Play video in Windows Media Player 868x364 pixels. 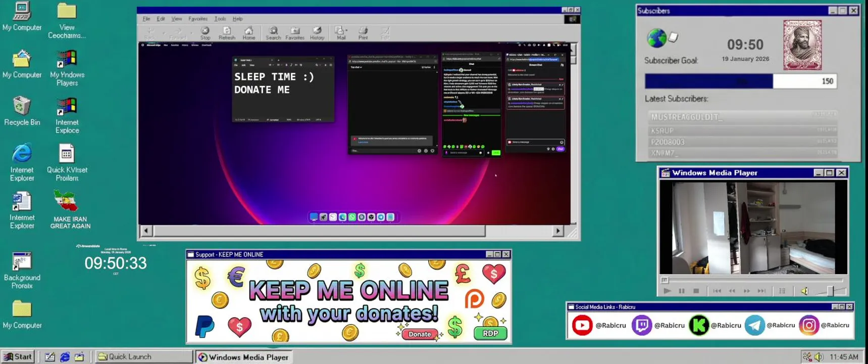click(667, 291)
